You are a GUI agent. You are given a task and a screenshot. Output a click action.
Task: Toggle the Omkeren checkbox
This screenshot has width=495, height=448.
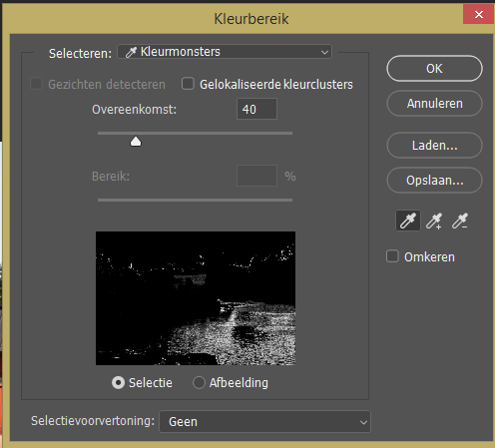click(392, 256)
